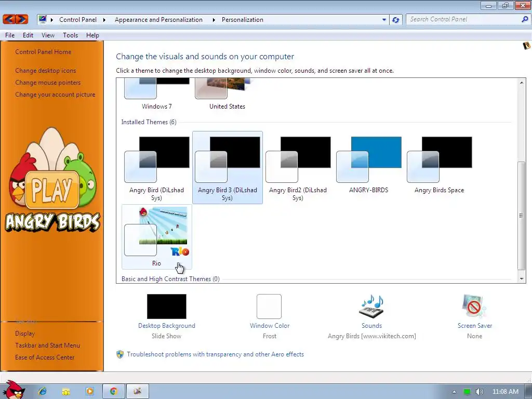532x399 pixels.
Task: Go to Control Panel Home
Action: 43,52
